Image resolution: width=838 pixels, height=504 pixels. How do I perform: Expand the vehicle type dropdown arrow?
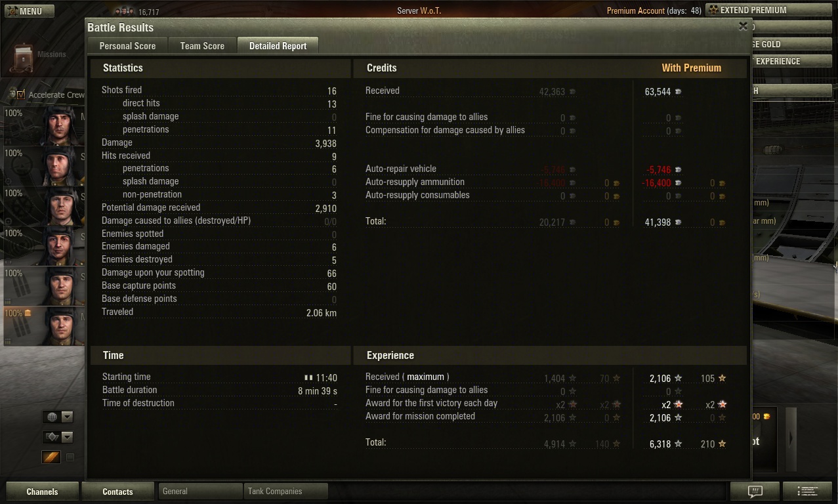(x=67, y=437)
